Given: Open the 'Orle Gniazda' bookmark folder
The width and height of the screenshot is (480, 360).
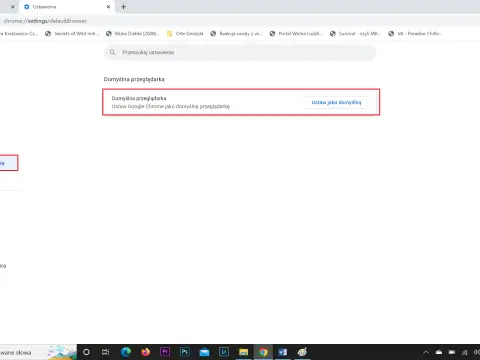Looking at the screenshot, I should pos(185,34).
